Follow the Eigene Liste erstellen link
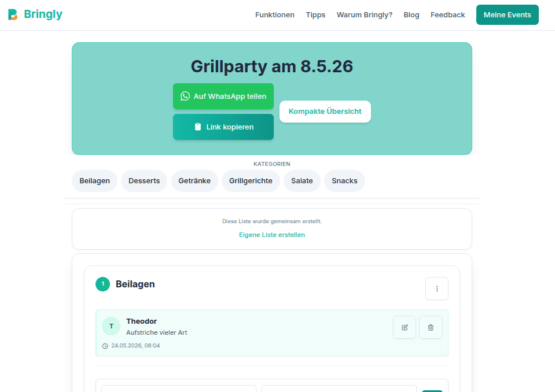This screenshot has height=392, width=555. click(x=272, y=235)
